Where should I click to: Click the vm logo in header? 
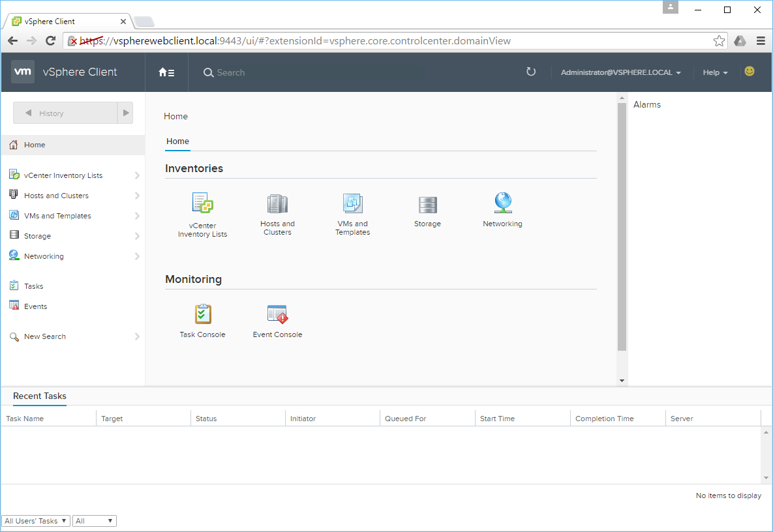23,72
